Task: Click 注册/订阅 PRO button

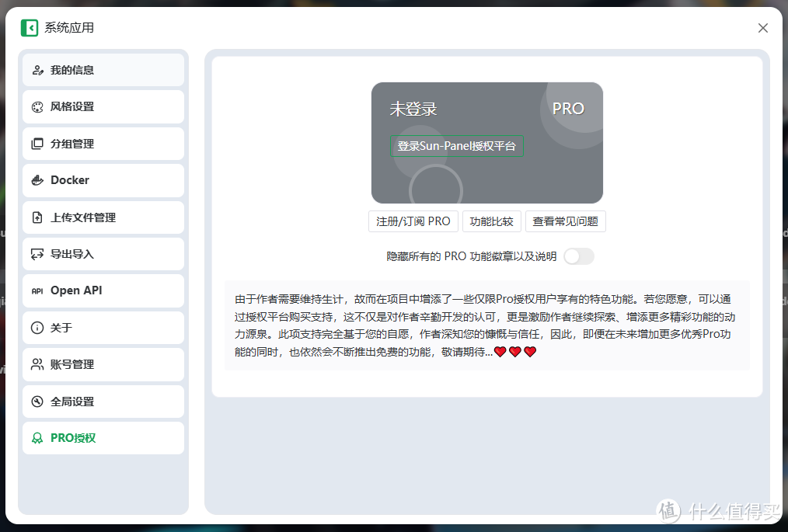Action: click(x=413, y=221)
